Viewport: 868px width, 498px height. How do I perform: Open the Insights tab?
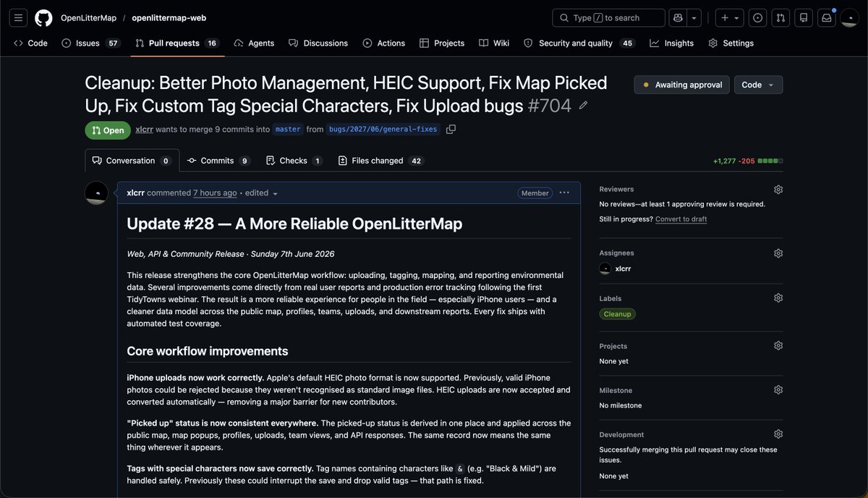pyautogui.click(x=672, y=43)
